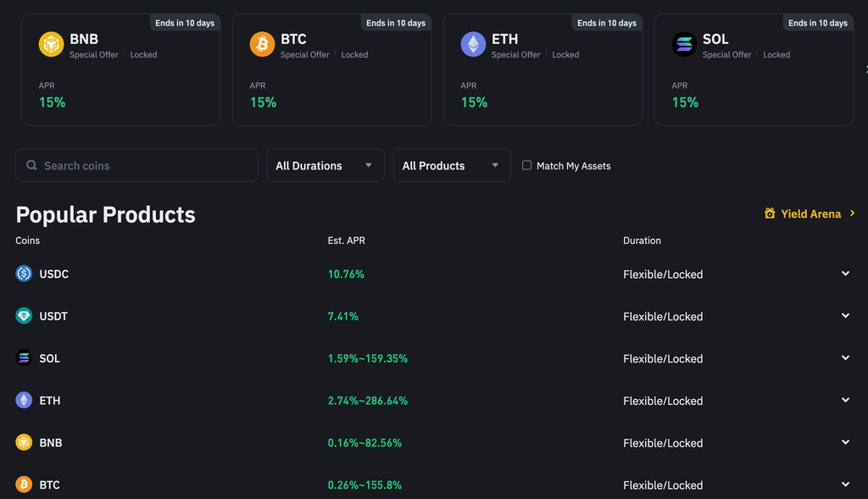Select the BTC logo on the special offer card
Screen dimensions: 868x499
coord(262,43)
